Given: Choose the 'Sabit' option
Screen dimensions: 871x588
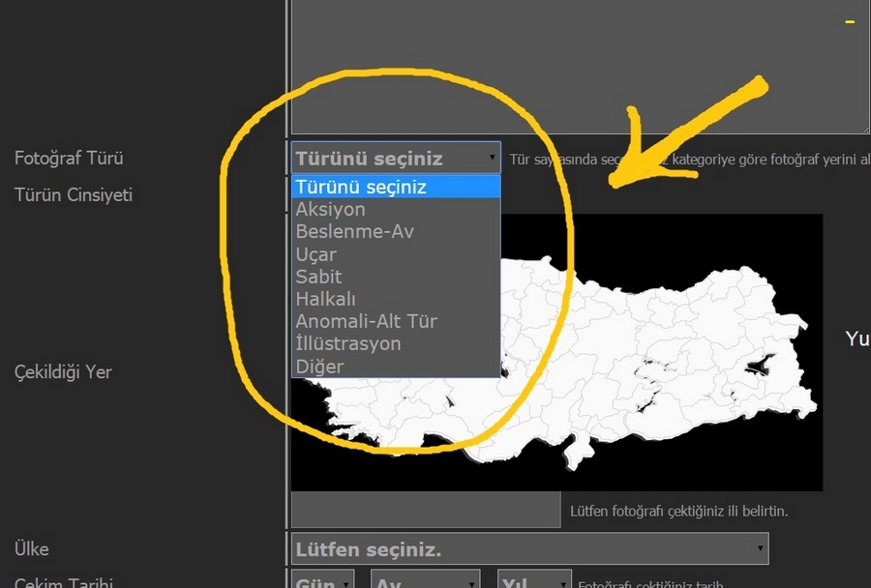Looking at the screenshot, I should [x=319, y=277].
